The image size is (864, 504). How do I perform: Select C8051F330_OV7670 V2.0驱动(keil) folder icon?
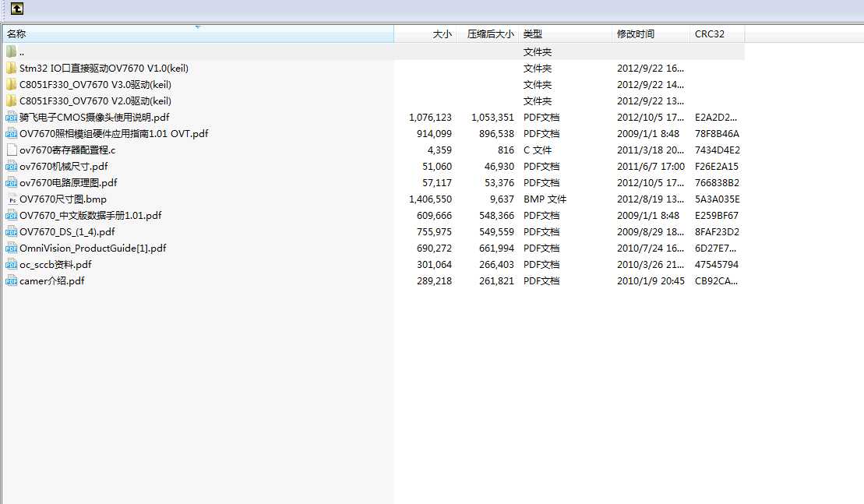click(12, 100)
